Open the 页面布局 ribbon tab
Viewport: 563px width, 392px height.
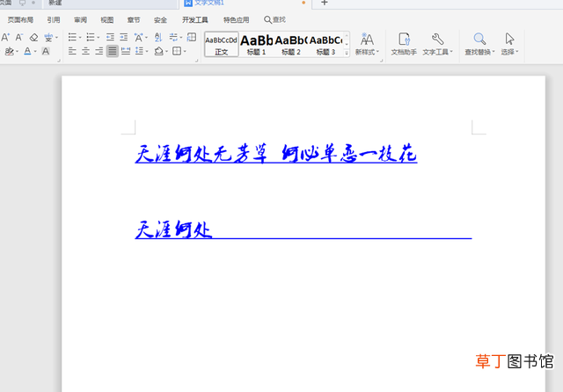pos(20,20)
